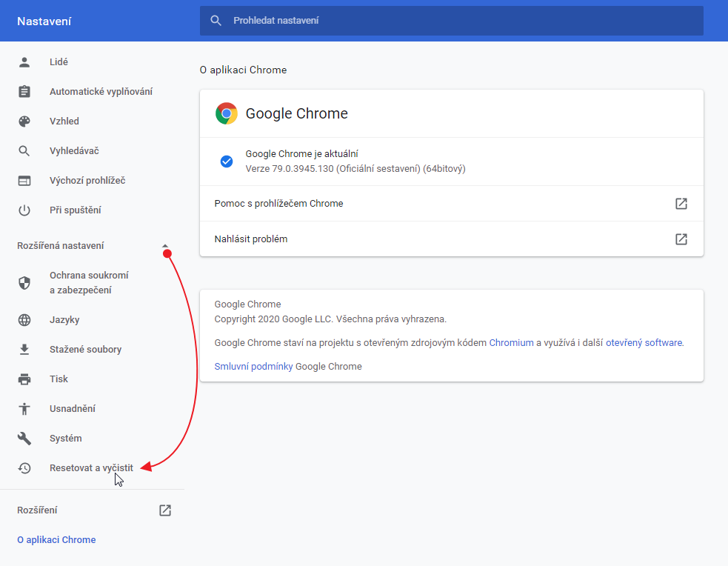Open Smluvní podmínky link
Viewport: 728px width, 566px height.
click(253, 367)
